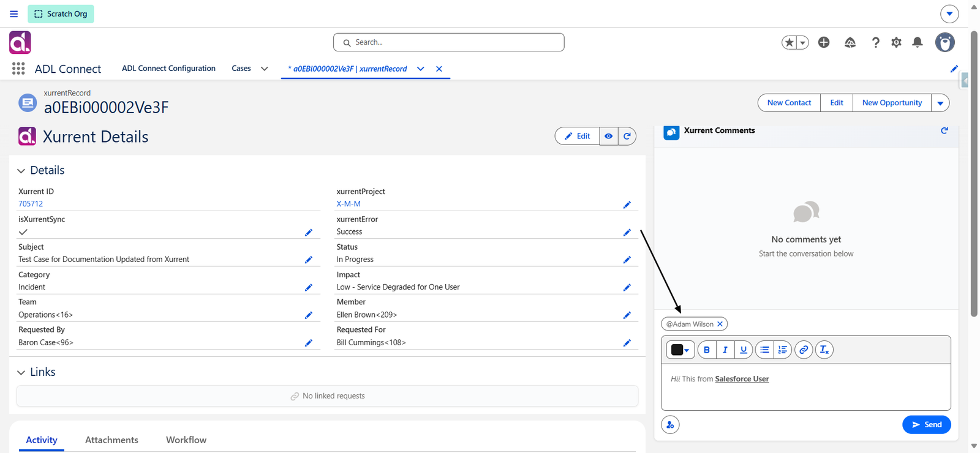
Task: Edit the Team field pencil
Action: [x=309, y=315]
